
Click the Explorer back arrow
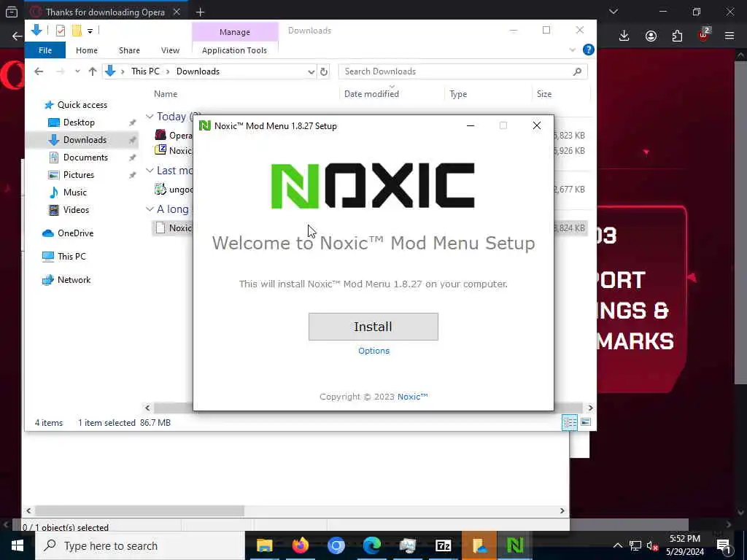[39, 71]
